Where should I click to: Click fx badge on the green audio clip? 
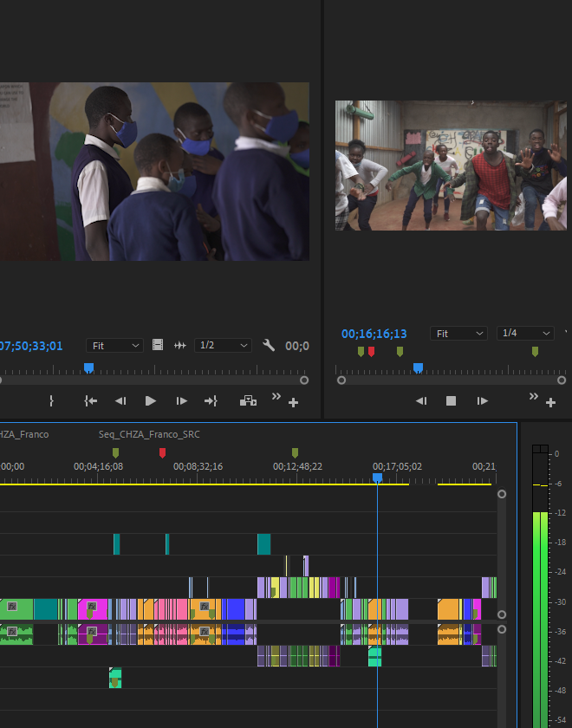coord(12,632)
